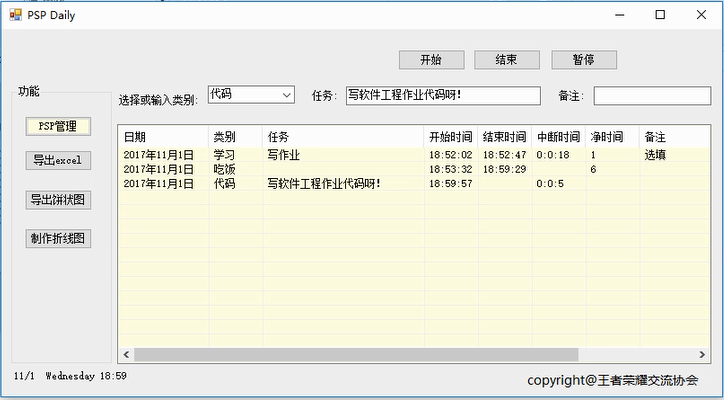Close the PSP Daily window
Image resolution: width=724 pixels, height=400 pixels.
coord(701,15)
